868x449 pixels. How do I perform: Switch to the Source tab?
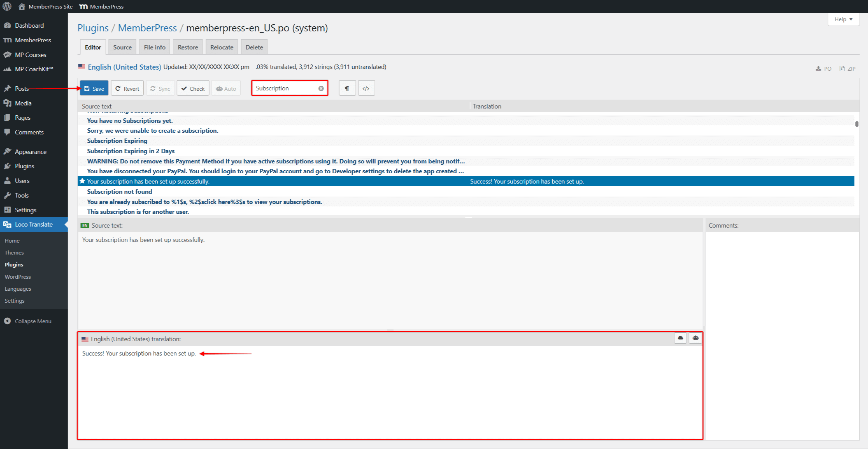click(122, 47)
